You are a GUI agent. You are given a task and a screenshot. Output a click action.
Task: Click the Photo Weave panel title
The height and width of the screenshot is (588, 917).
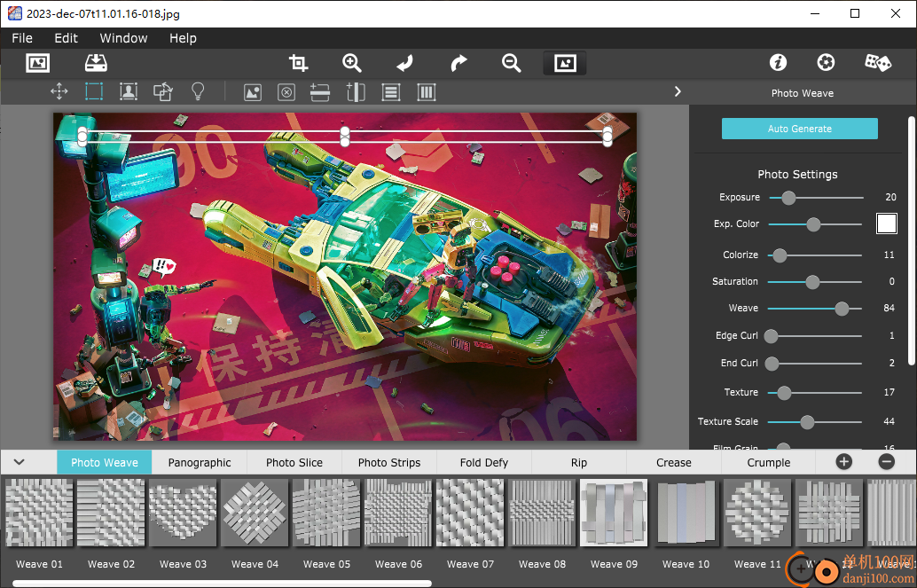[x=803, y=93]
